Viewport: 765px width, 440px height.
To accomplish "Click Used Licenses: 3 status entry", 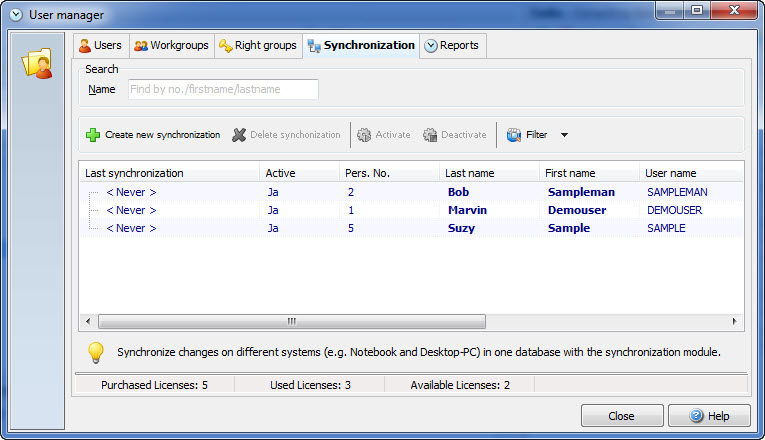I will tap(310, 385).
